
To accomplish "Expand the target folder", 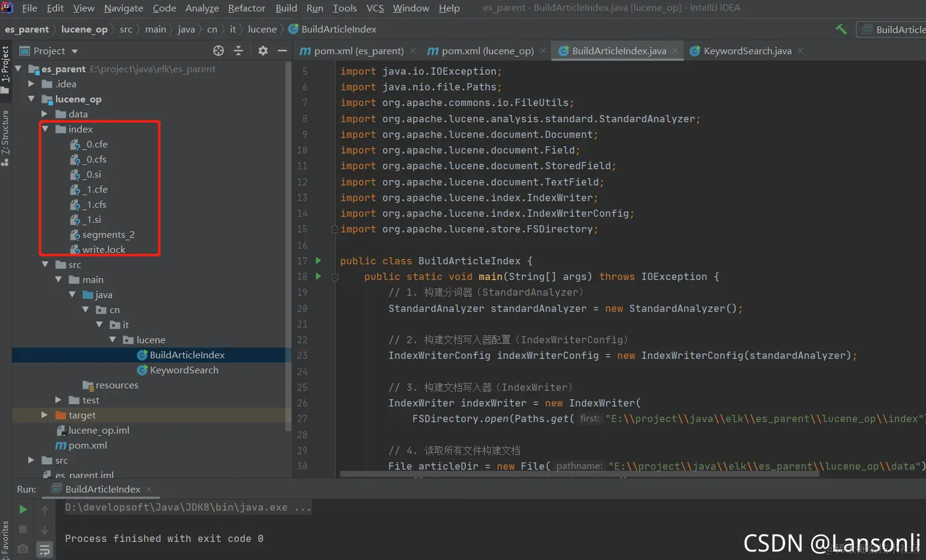I will click(45, 415).
